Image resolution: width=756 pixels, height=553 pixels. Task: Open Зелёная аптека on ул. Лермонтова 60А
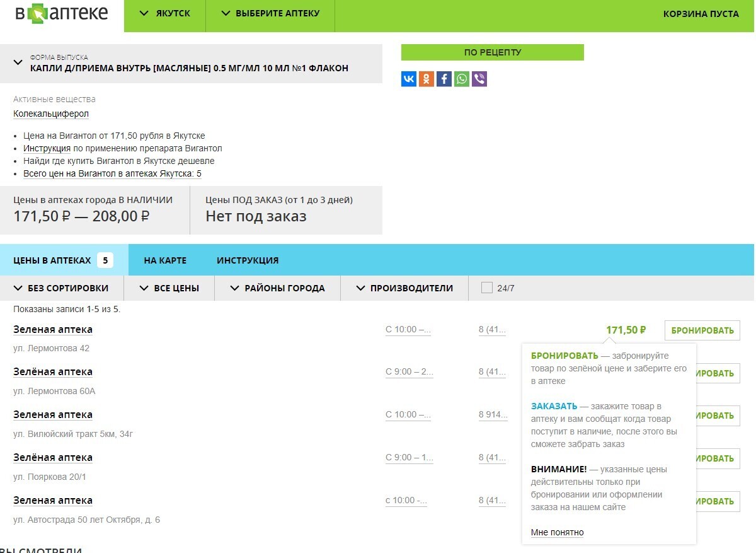[x=53, y=371]
